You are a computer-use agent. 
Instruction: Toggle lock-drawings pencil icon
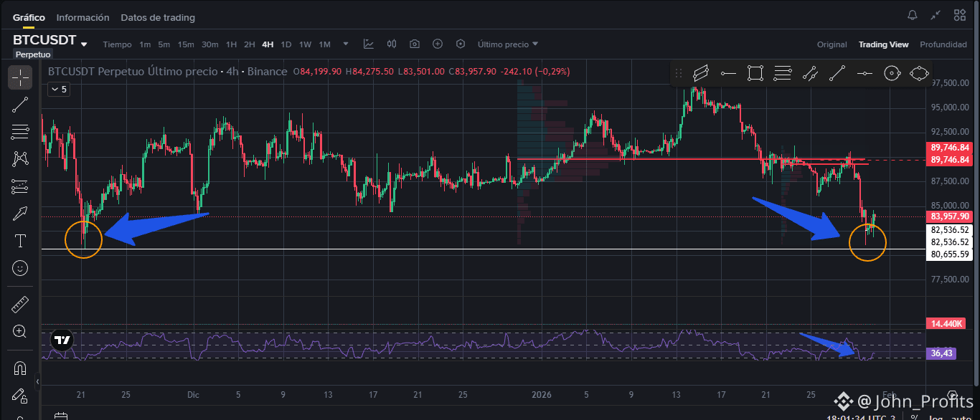[20, 396]
